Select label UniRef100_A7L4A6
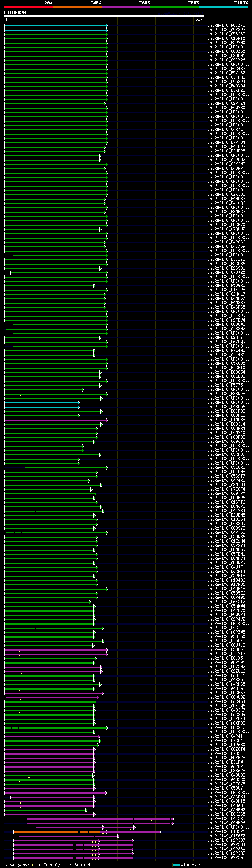The image size is (252, 868). 226,350
